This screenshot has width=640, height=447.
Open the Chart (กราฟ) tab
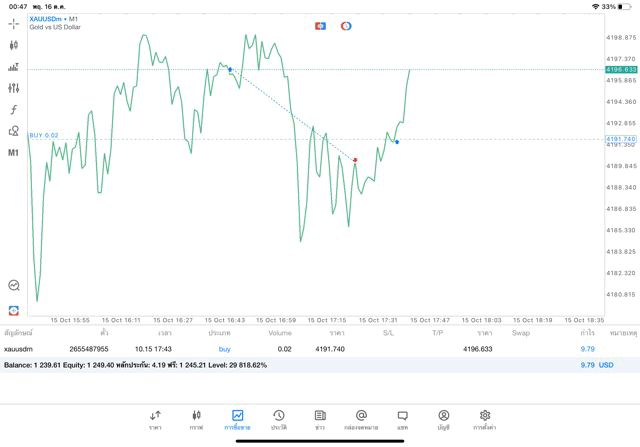coord(196,420)
